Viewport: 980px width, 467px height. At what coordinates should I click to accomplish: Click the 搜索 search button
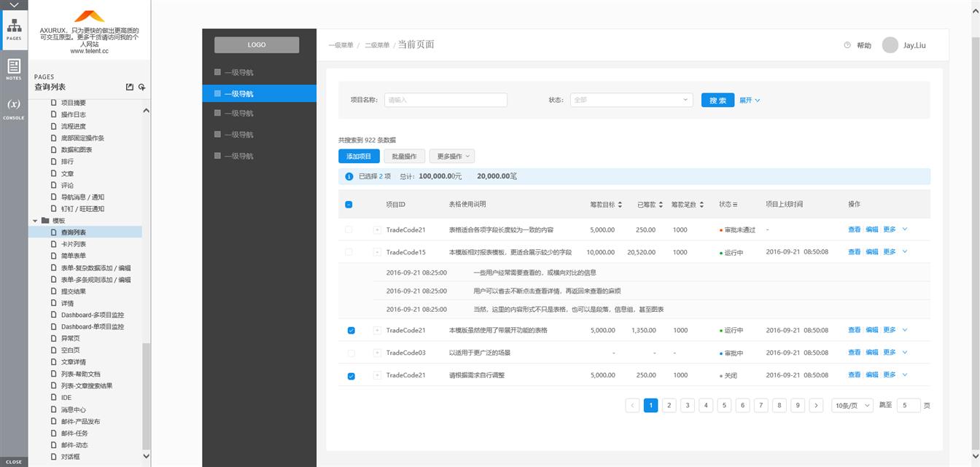[x=717, y=100]
